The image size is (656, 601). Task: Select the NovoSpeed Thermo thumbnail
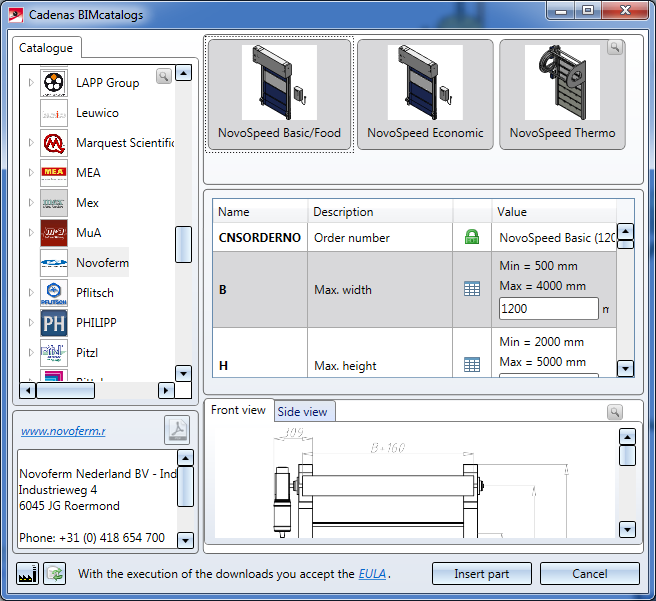(x=562, y=95)
